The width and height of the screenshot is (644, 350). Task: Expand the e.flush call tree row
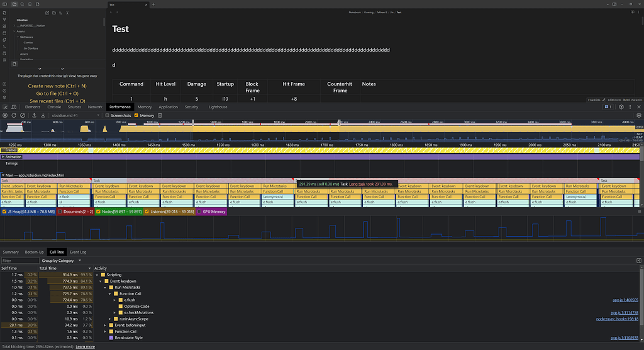click(x=114, y=300)
